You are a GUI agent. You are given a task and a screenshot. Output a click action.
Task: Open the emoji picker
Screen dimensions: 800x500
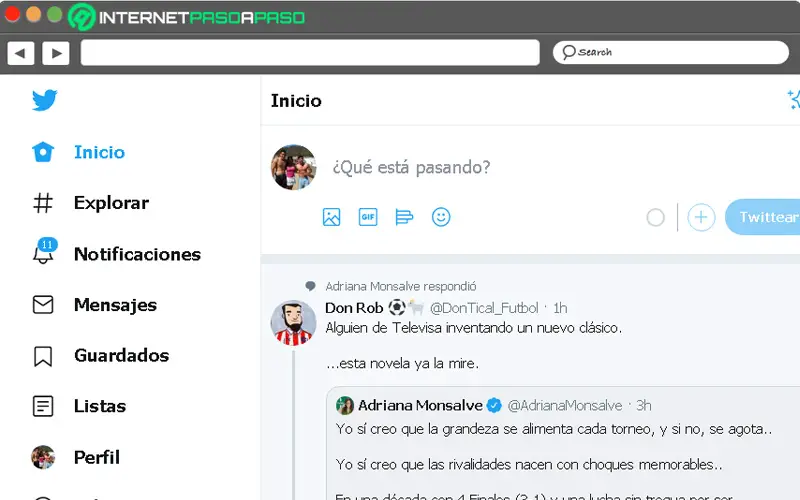[441, 217]
